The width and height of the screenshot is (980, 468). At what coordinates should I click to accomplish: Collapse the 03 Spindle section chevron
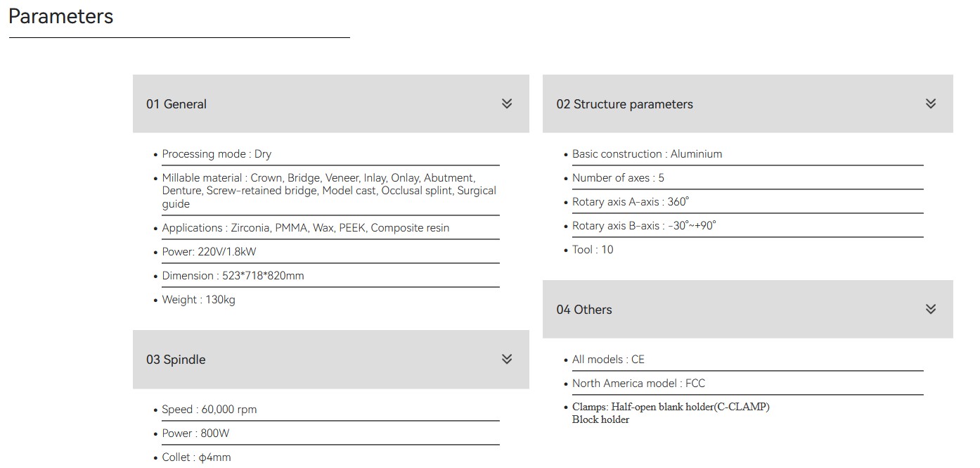coord(507,360)
